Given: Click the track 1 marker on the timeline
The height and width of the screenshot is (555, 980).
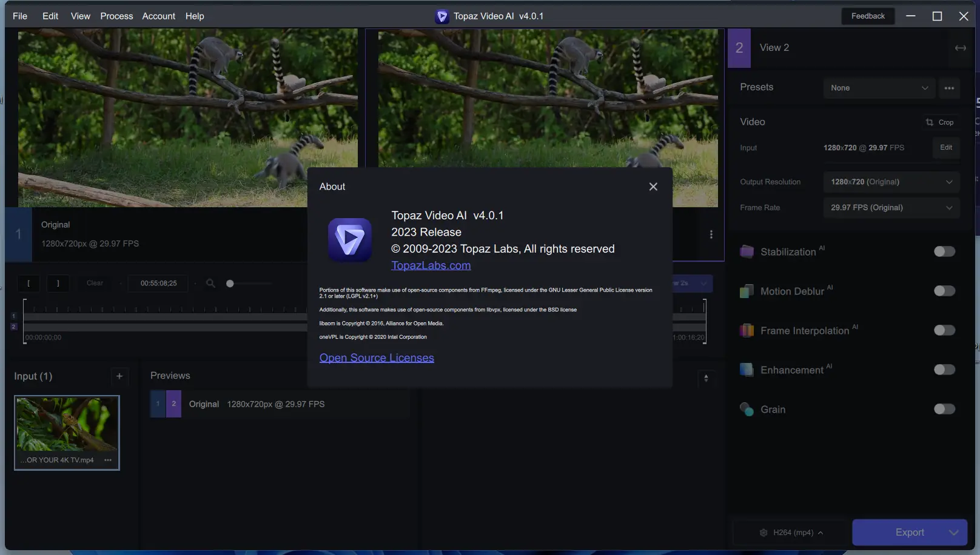Looking at the screenshot, I should click(x=13, y=316).
